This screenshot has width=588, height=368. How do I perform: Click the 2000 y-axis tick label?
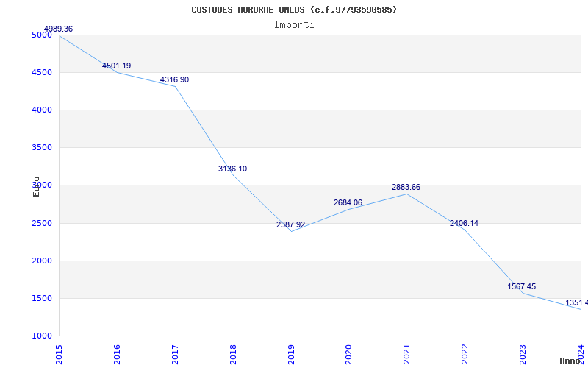coord(42,261)
